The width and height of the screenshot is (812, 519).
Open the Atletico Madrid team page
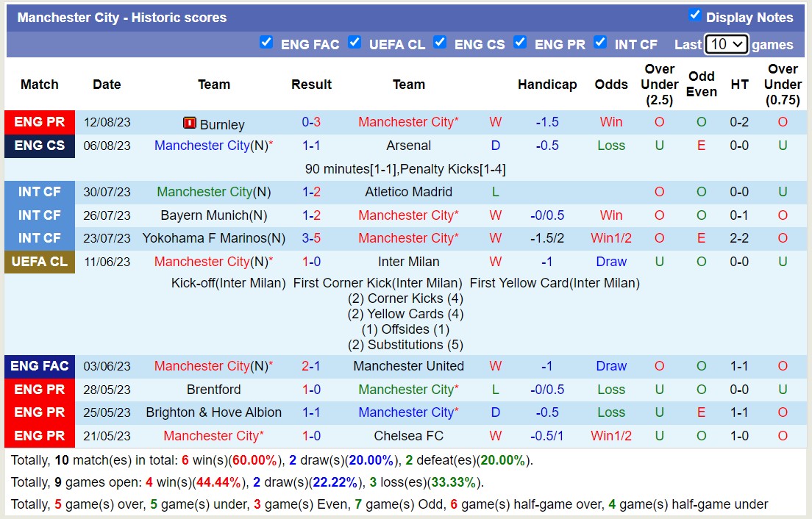408,192
